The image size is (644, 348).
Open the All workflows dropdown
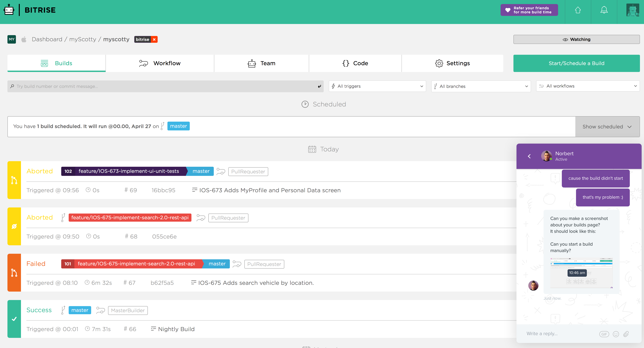pos(588,86)
